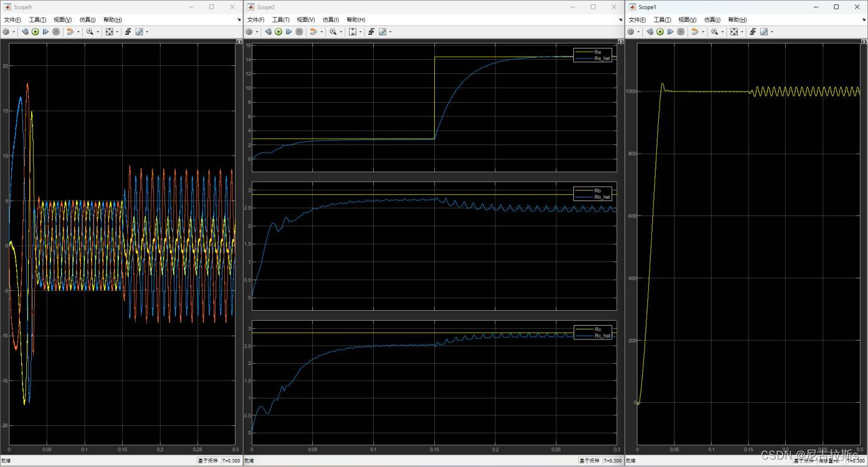This screenshot has width=868, height=467.
Task: Expand zoom dropdown arrow in Scope2
Action: tap(341, 32)
